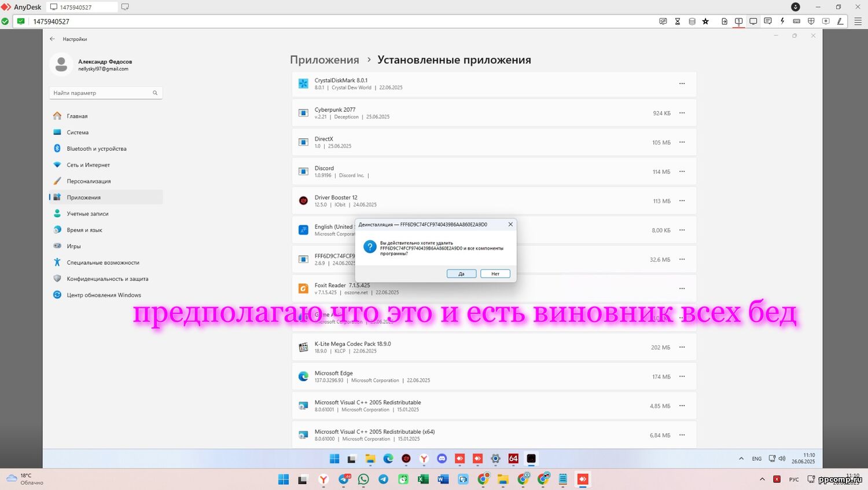Open Bluetooth и устройства section

[x=106, y=148]
